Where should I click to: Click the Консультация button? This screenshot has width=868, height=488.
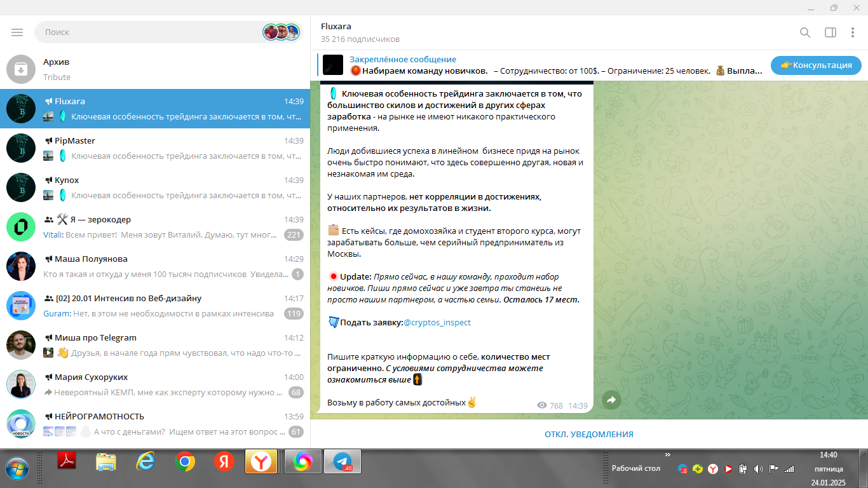pyautogui.click(x=816, y=65)
